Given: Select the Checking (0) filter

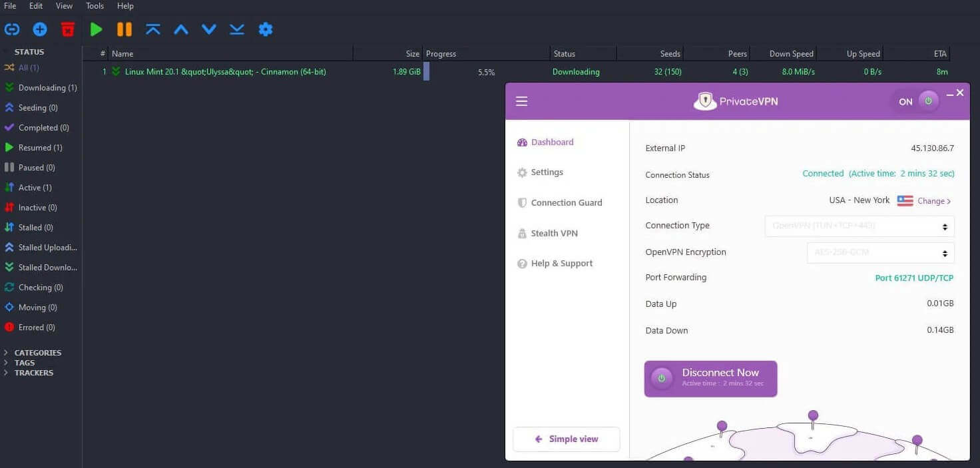Looking at the screenshot, I should [x=33, y=288].
